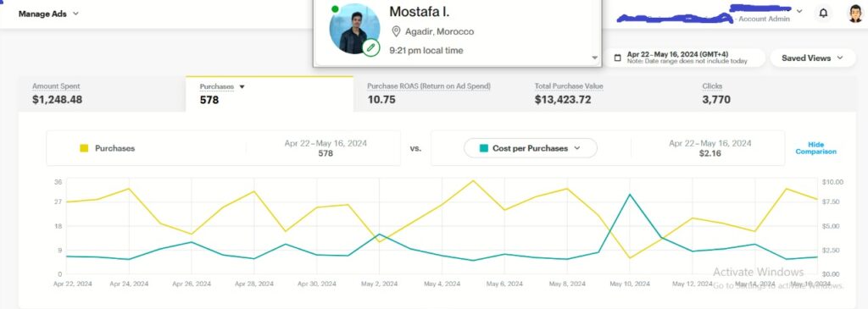The width and height of the screenshot is (868, 309).
Task: Click the green online status dot
Action: tap(335, 8)
